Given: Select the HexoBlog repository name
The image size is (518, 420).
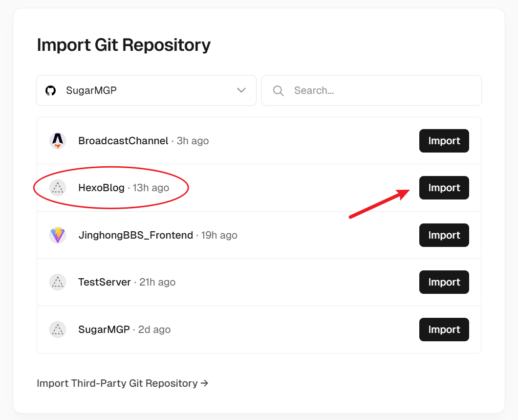Looking at the screenshot, I should click(x=101, y=188).
